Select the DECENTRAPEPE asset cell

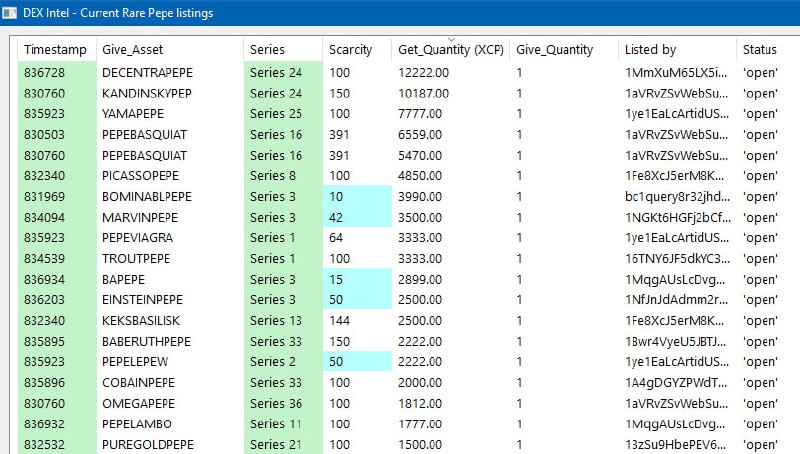click(170, 72)
